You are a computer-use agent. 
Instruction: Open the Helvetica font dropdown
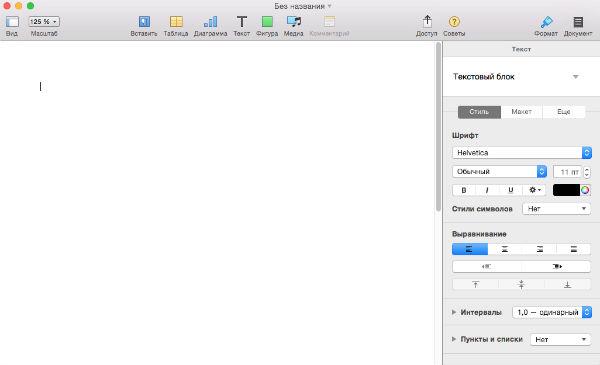[522, 153]
